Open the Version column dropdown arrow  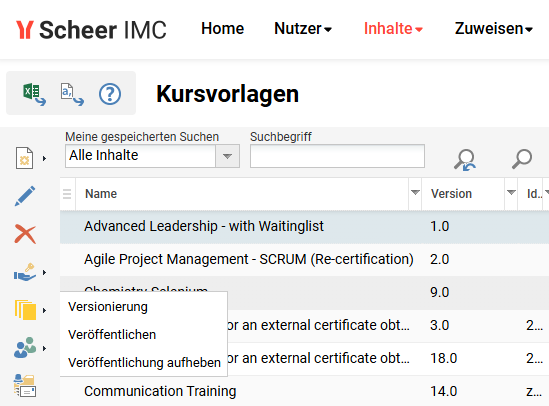coord(511,192)
